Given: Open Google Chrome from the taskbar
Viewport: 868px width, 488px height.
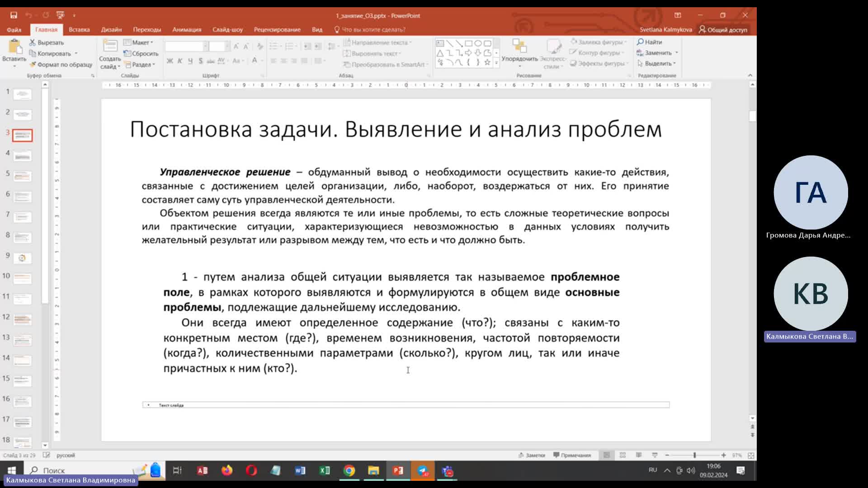Looking at the screenshot, I should (x=349, y=470).
